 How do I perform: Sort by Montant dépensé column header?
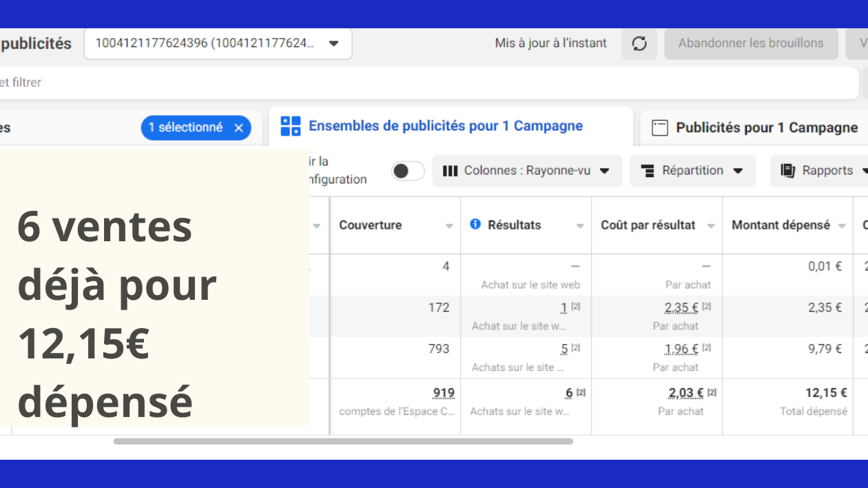coord(781,225)
